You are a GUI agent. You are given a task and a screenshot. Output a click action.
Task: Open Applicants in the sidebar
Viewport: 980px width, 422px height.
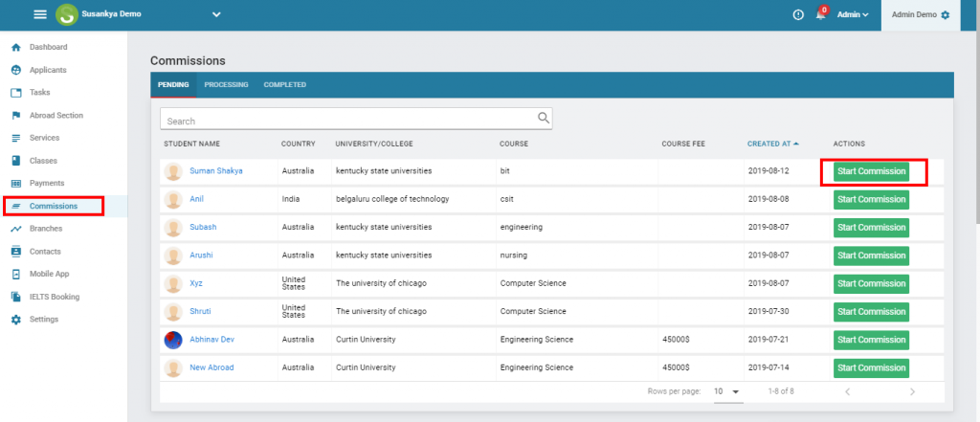click(x=48, y=70)
